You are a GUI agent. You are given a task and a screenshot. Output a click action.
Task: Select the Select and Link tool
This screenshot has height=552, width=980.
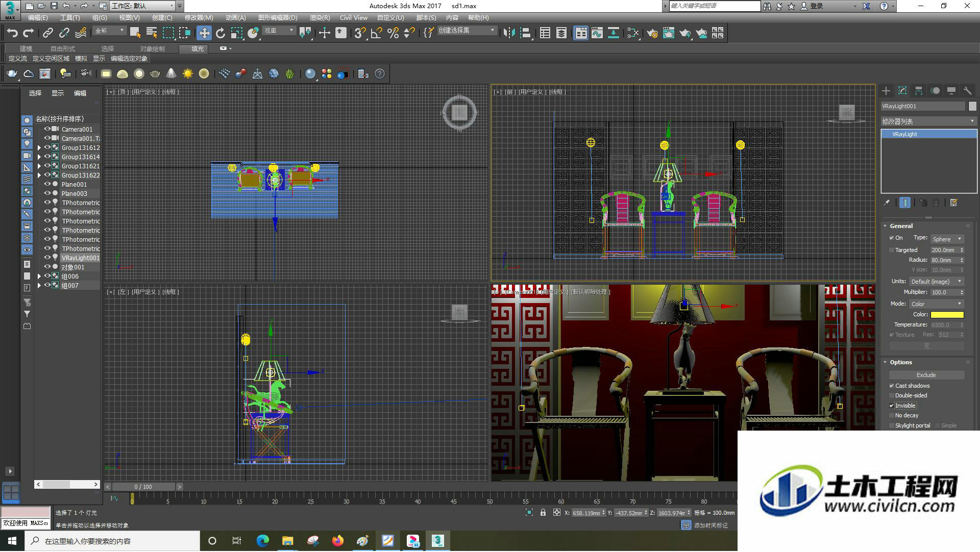(47, 33)
